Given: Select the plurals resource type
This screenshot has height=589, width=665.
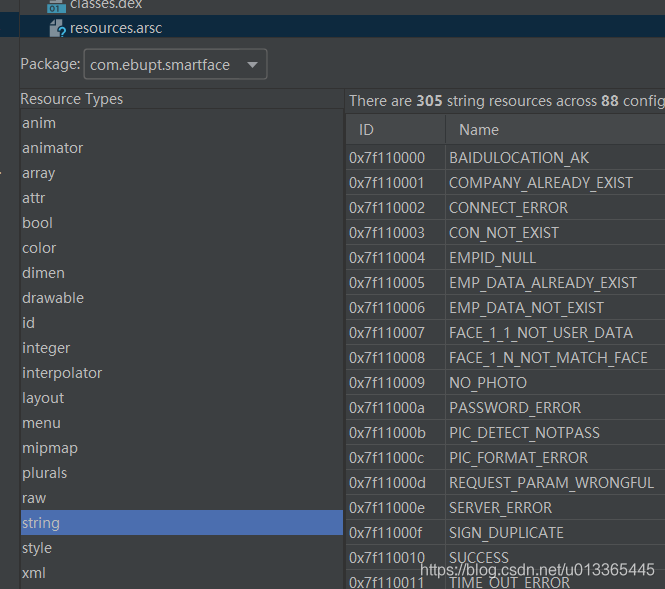Looking at the screenshot, I should (x=182, y=473).
